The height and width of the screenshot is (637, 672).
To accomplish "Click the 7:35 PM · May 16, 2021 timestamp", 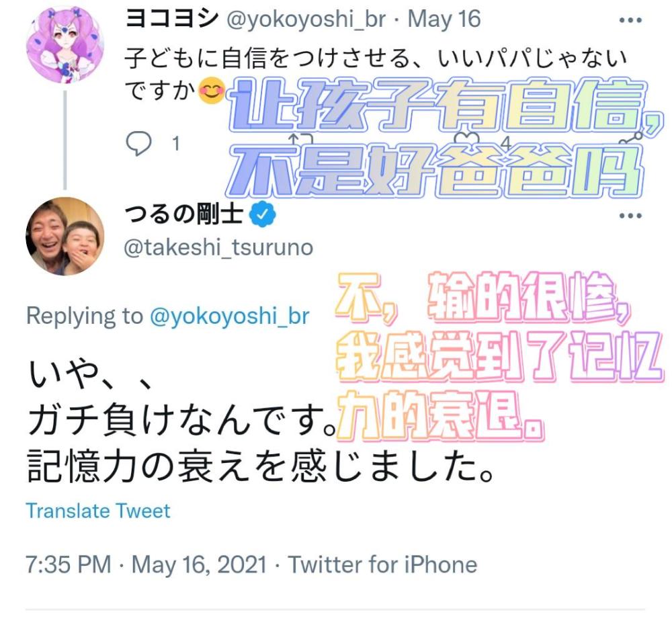I will [x=146, y=564].
